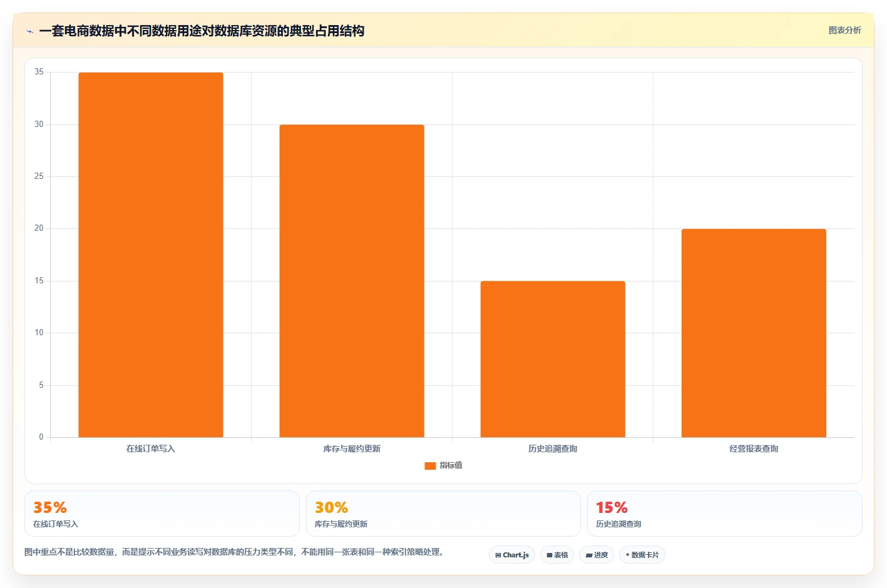Click the icon inside the 表格 chip
This screenshot has width=887, height=588.
pyautogui.click(x=550, y=555)
